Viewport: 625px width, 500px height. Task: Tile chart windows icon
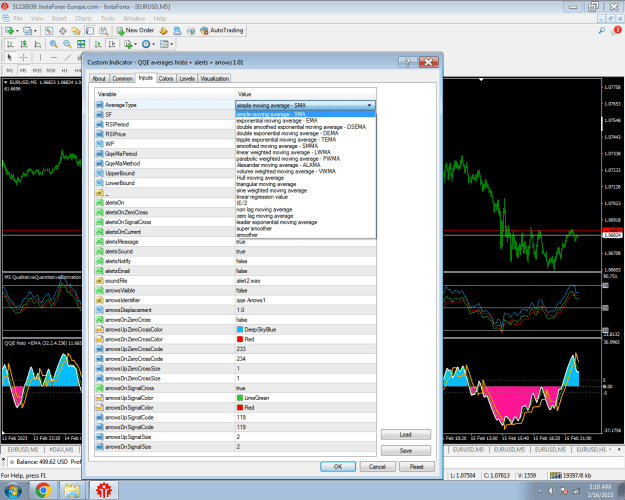[81, 44]
